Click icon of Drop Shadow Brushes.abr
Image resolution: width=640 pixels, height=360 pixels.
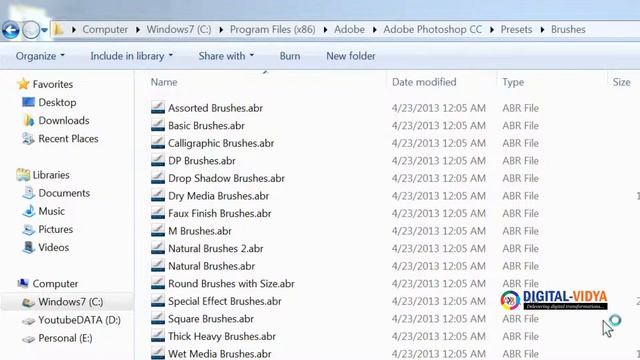tap(158, 178)
